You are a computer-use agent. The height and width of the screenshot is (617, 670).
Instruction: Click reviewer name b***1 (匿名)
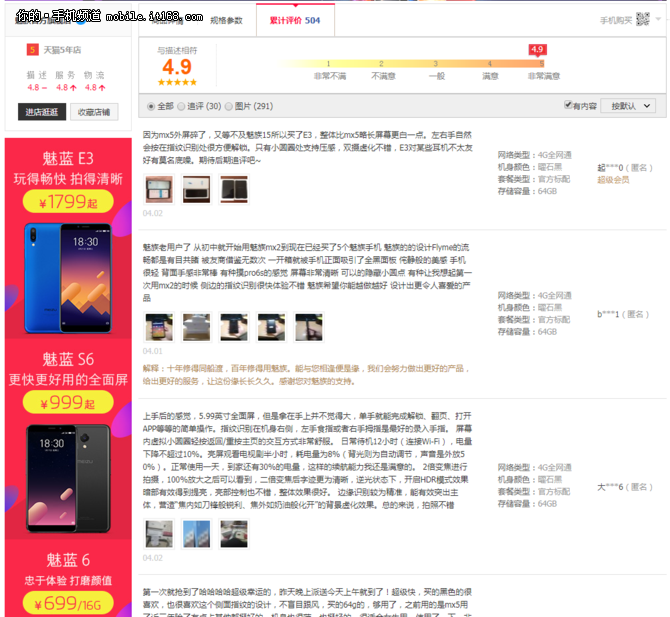coord(623,314)
